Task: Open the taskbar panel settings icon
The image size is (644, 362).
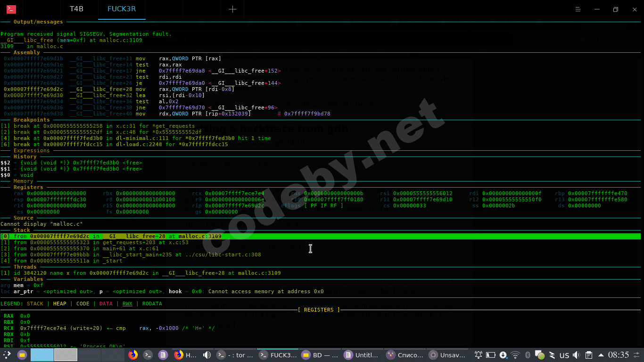Action: [x=637, y=355]
